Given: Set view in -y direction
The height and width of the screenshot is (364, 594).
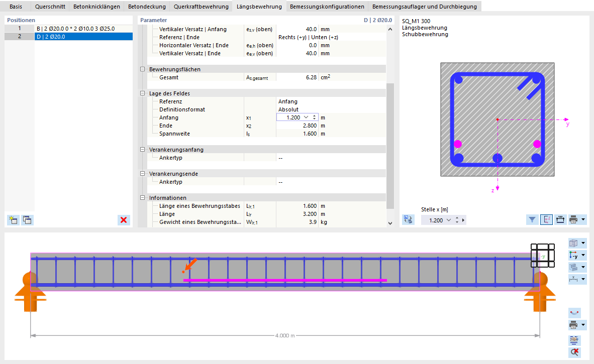Looking at the screenshot, I should 573,256.
